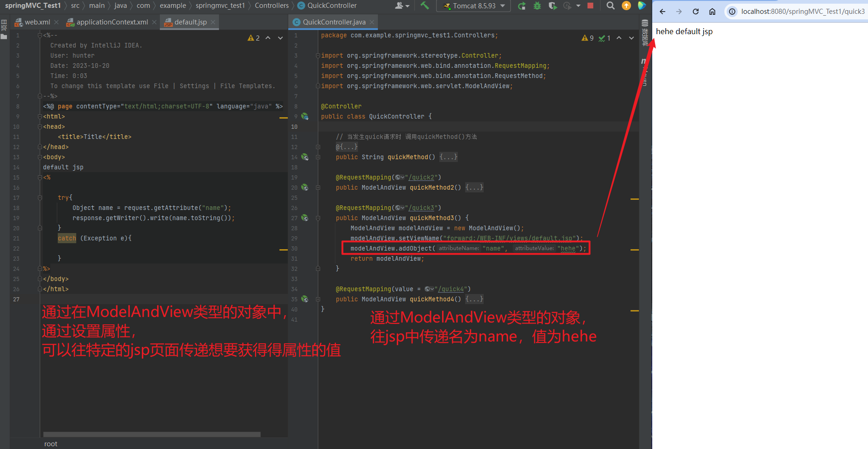Open the Tomcat 8.5.93 run configuration dropdown
This screenshot has height=449, width=868.
pyautogui.click(x=473, y=6)
